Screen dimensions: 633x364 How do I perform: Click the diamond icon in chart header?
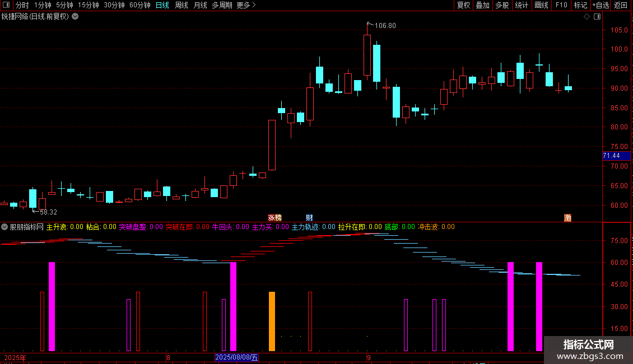(587, 16)
